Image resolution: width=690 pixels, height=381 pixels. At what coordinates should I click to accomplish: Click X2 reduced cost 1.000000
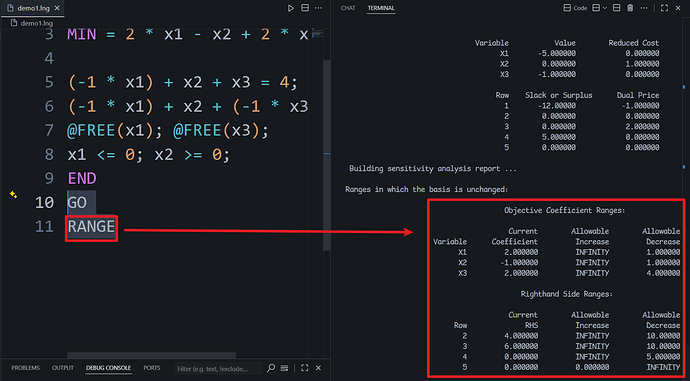[x=642, y=64]
